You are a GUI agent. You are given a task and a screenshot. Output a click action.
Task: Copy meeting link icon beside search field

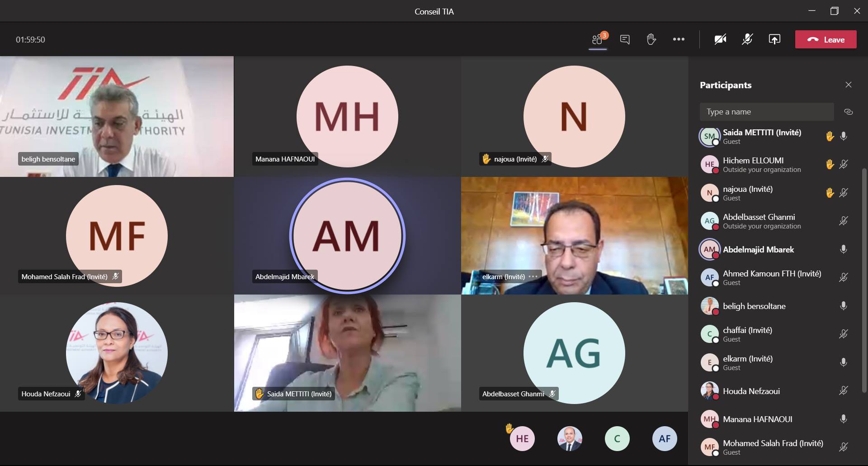(848, 112)
